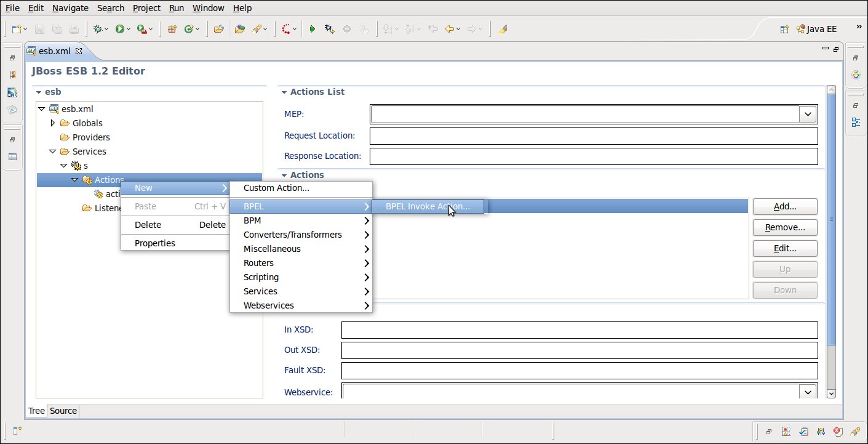Image resolution: width=868 pixels, height=444 pixels.
Task: Open the Project menu
Action: coord(146,8)
